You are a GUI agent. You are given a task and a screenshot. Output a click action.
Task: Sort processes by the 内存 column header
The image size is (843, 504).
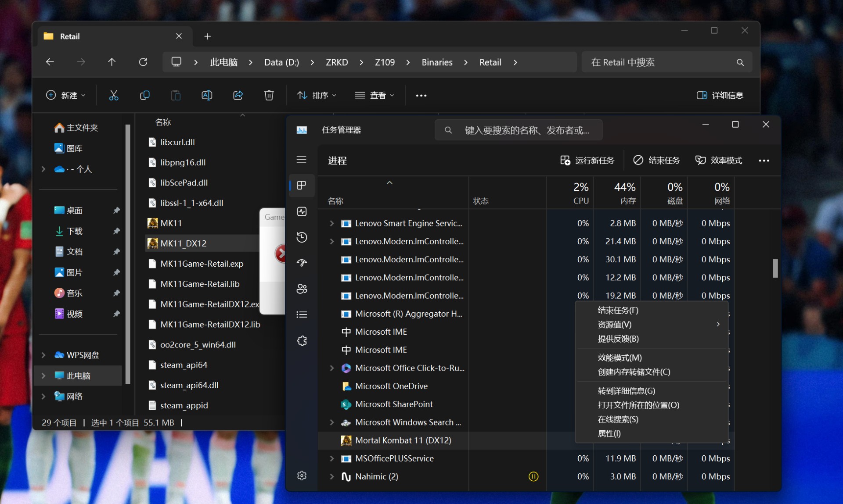[617, 193]
